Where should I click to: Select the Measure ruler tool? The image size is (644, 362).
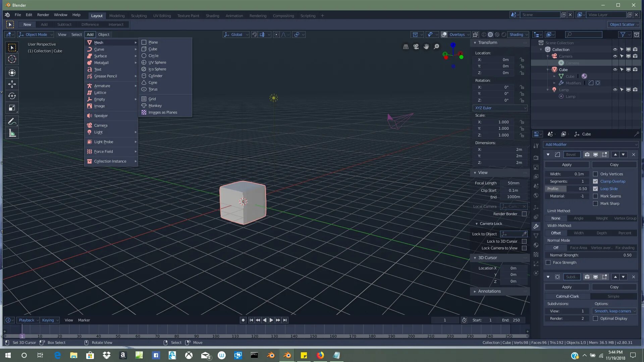(12, 133)
